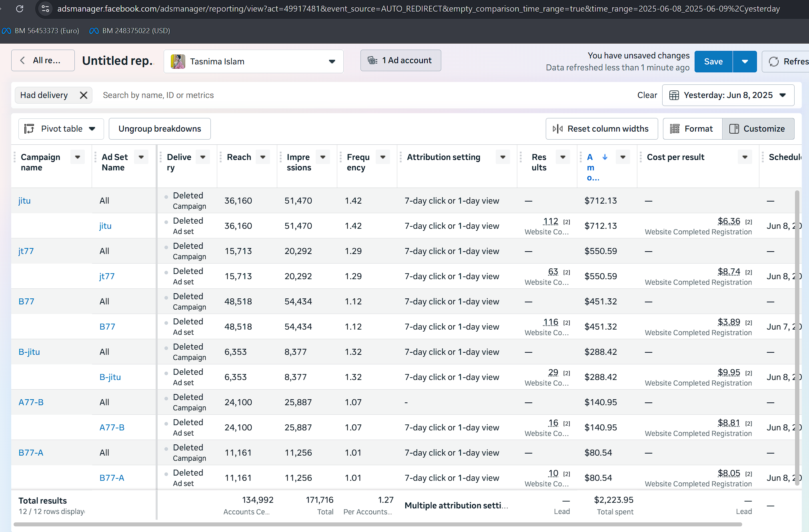Click the Ungroup breakdowns button
Screen dimensions: 809x532
point(160,129)
